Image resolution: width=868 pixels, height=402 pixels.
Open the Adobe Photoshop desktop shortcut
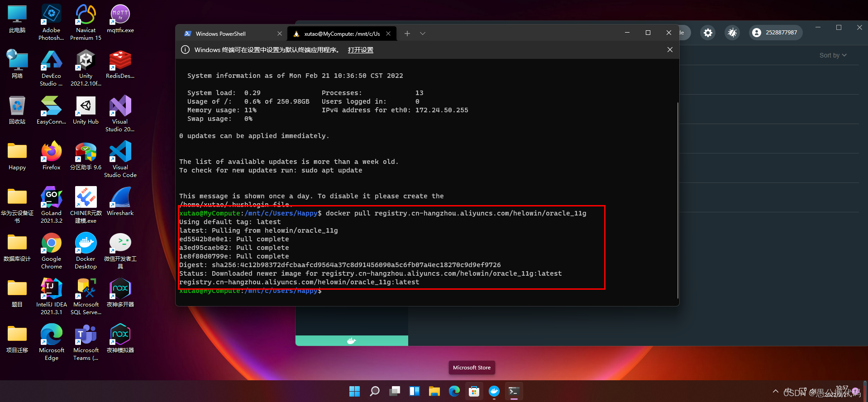(x=51, y=22)
